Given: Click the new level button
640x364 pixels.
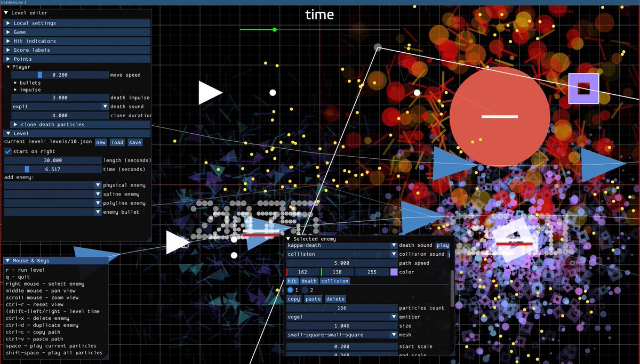Looking at the screenshot, I should point(101,142).
